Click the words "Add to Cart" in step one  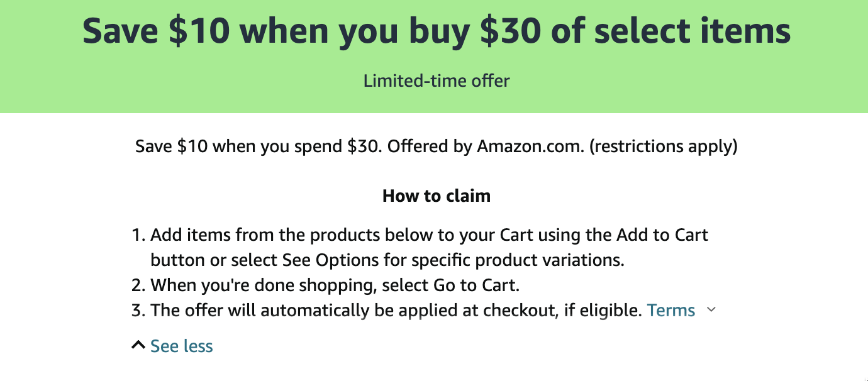point(662,235)
